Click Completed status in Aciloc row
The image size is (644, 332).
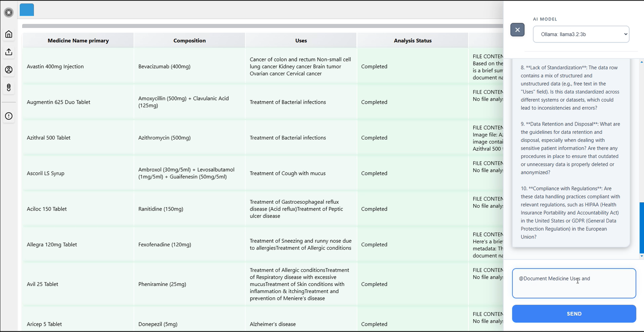(413, 209)
